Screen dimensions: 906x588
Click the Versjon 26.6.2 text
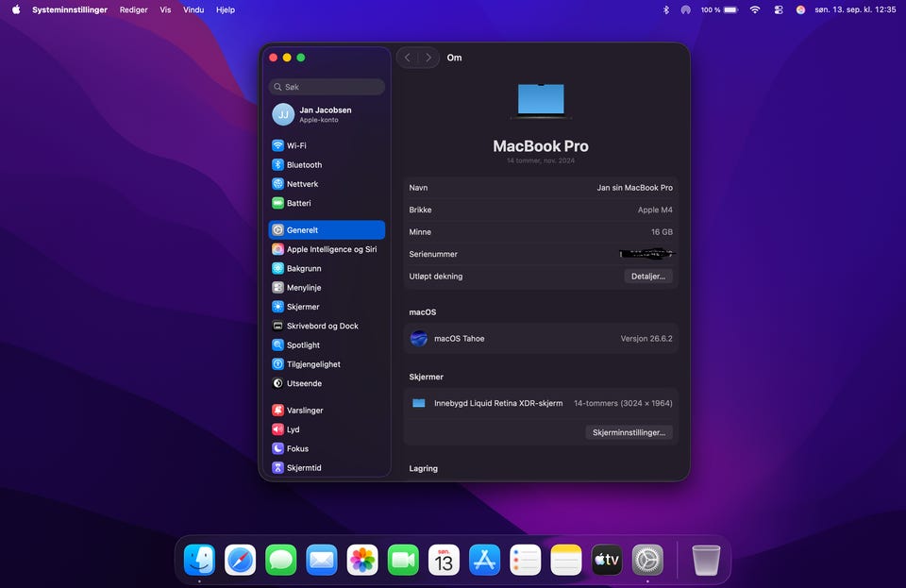(646, 339)
